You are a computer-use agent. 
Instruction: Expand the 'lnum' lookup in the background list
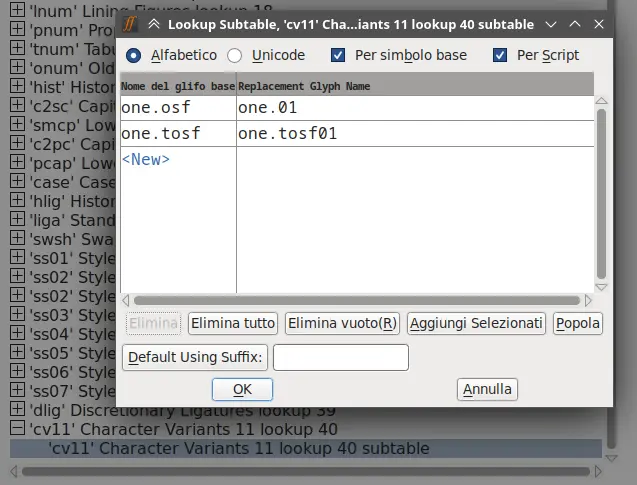coord(17,9)
